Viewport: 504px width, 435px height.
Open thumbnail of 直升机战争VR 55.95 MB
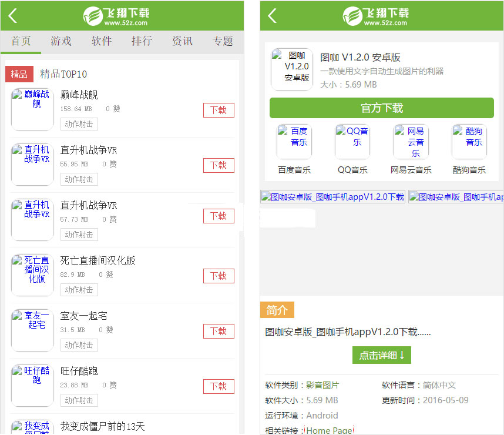[32, 165]
